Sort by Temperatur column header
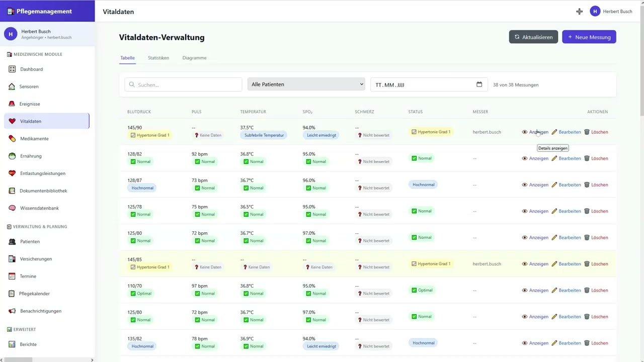Viewport: 644px width, 362px height. click(253, 112)
